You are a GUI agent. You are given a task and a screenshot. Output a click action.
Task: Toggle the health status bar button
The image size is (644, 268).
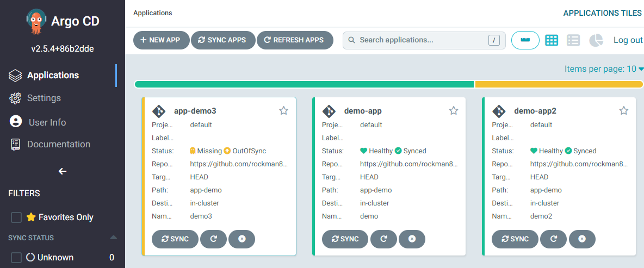[525, 40]
